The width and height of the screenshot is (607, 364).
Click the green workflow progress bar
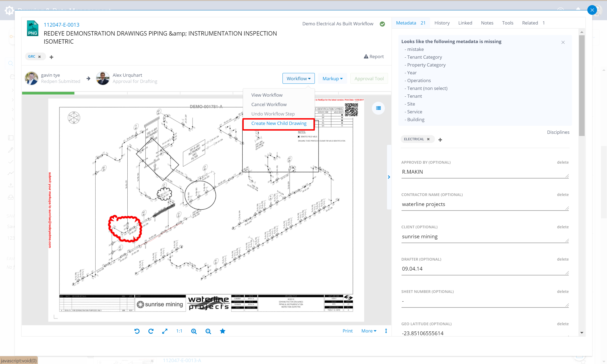point(48,93)
